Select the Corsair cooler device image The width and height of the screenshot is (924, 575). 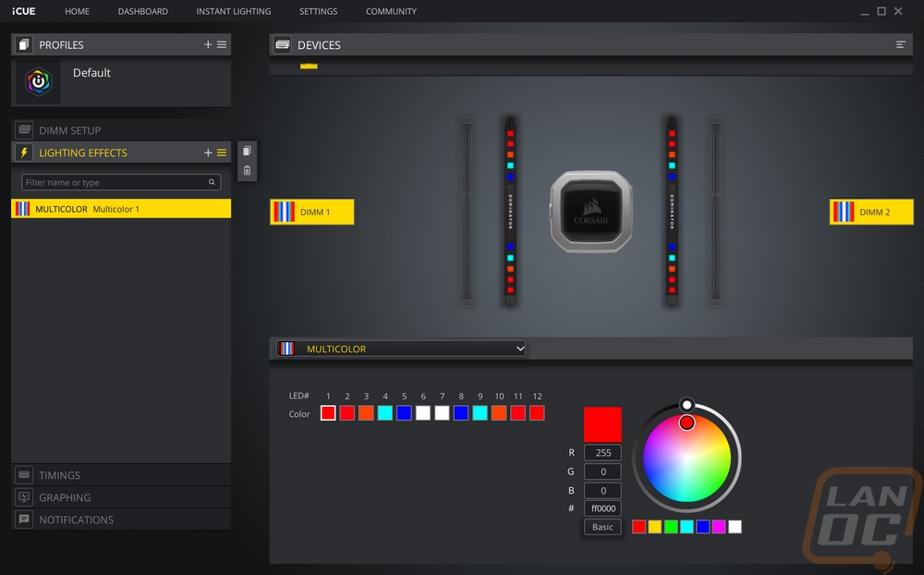click(x=591, y=212)
